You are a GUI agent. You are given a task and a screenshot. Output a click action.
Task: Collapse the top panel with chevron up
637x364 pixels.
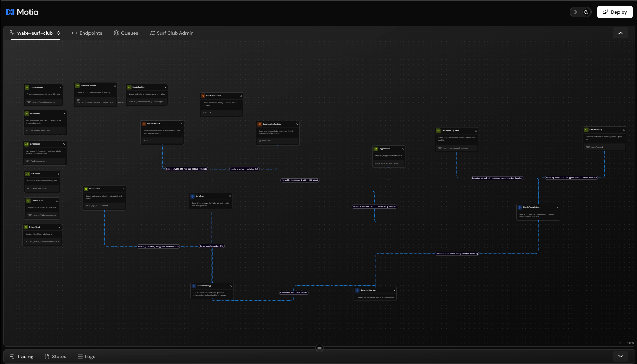(x=620, y=33)
